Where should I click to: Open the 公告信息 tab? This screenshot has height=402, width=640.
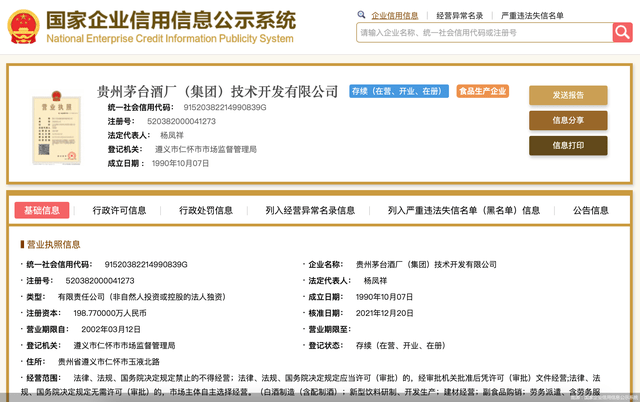(590, 210)
